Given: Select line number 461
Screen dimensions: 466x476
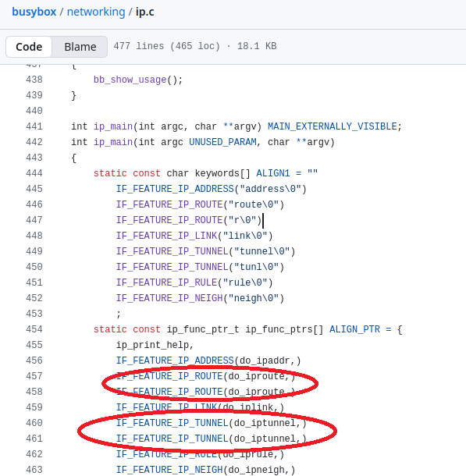Looking at the screenshot, I should click(x=34, y=439).
